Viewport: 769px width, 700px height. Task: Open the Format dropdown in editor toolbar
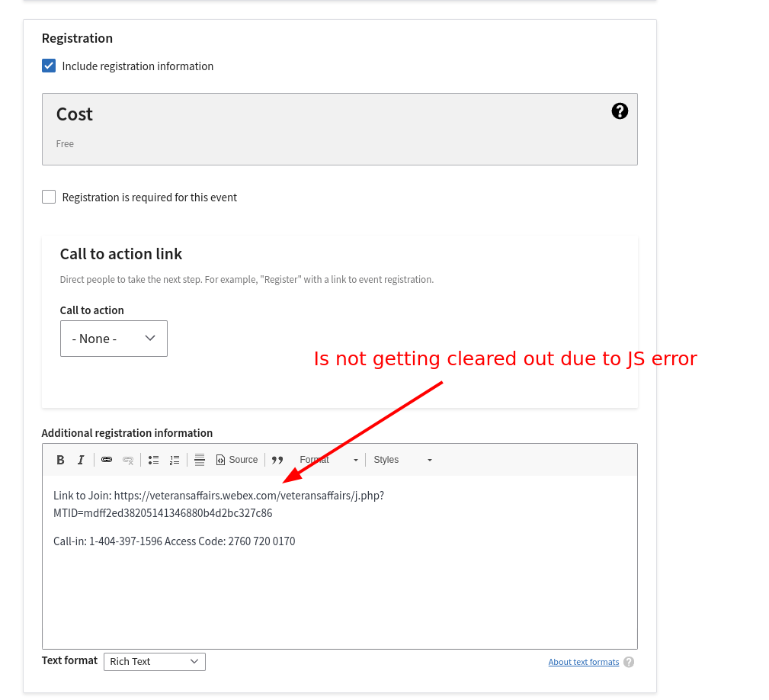click(x=328, y=460)
